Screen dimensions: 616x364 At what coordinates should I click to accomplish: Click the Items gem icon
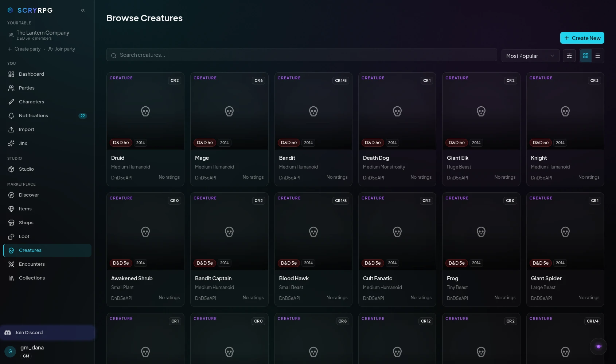click(x=11, y=209)
